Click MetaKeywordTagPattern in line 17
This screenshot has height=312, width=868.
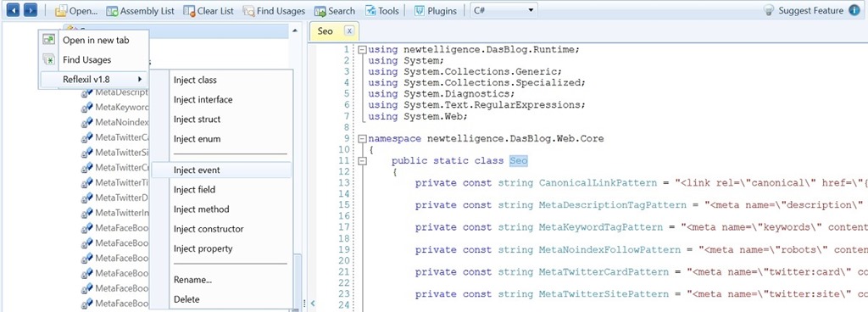pyautogui.click(x=601, y=227)
